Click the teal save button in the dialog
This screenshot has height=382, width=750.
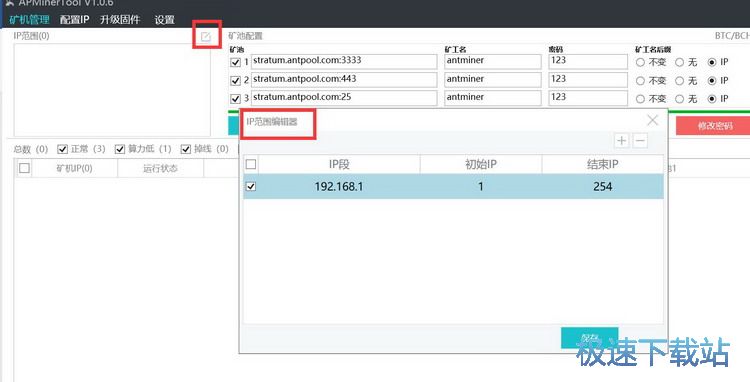[589, 338]
